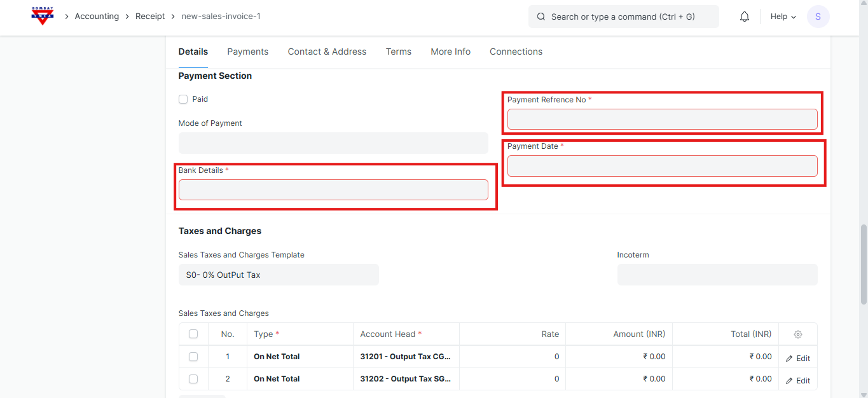Open the Mode of Payment dropdown field
Viewport: 868px width, 398px height.
(x=333, y=143)
